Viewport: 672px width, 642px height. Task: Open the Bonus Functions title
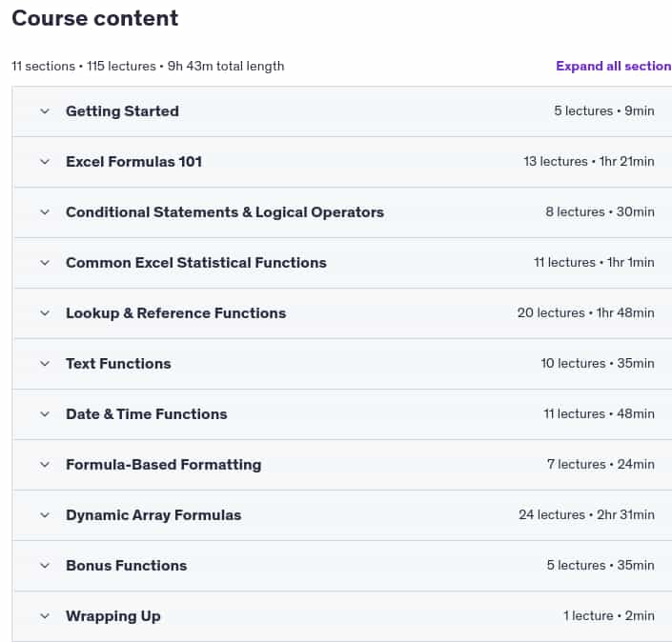click(127, 566)
